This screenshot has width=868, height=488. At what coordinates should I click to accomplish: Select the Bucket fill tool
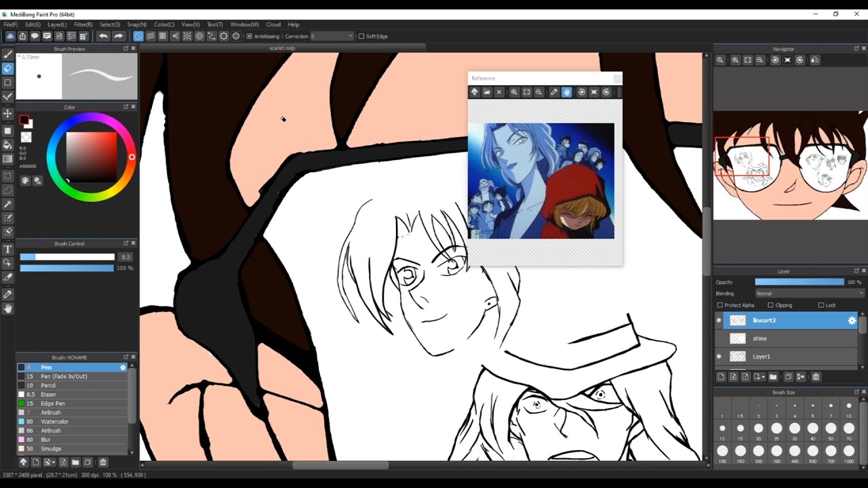[x=8, y=144]
